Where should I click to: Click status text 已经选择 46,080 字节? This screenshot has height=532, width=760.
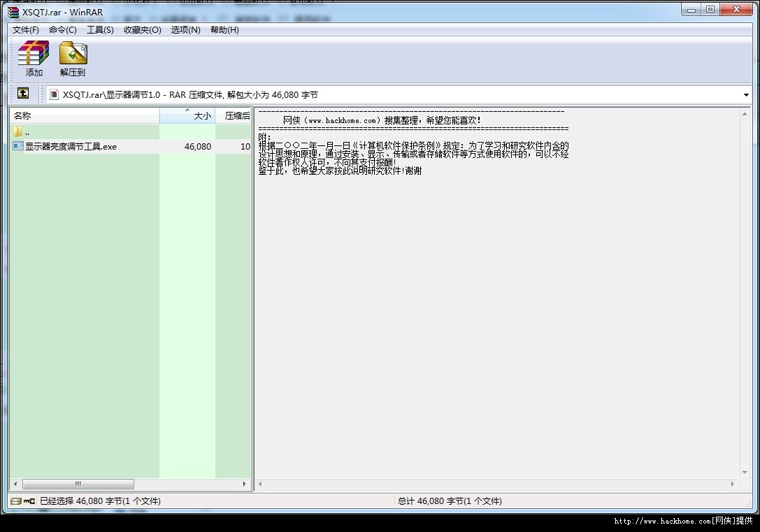click(100, 501)
